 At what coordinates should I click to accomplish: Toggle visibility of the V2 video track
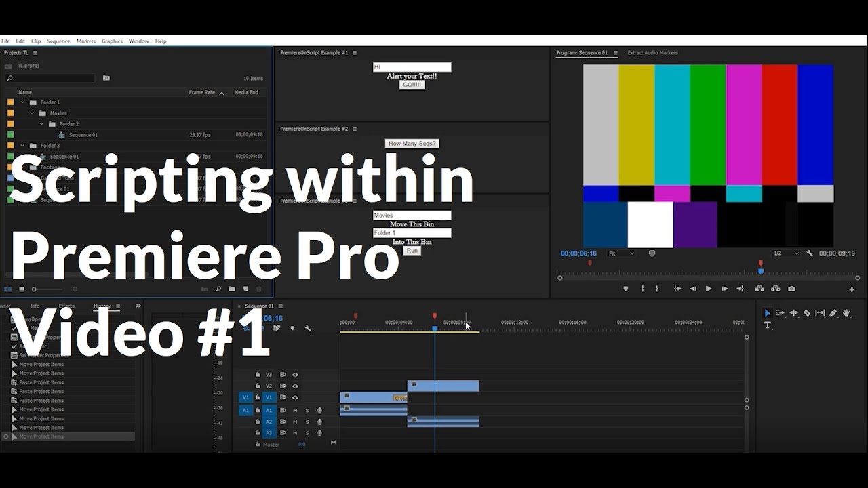pyautogui.click(x=295, y=386)
